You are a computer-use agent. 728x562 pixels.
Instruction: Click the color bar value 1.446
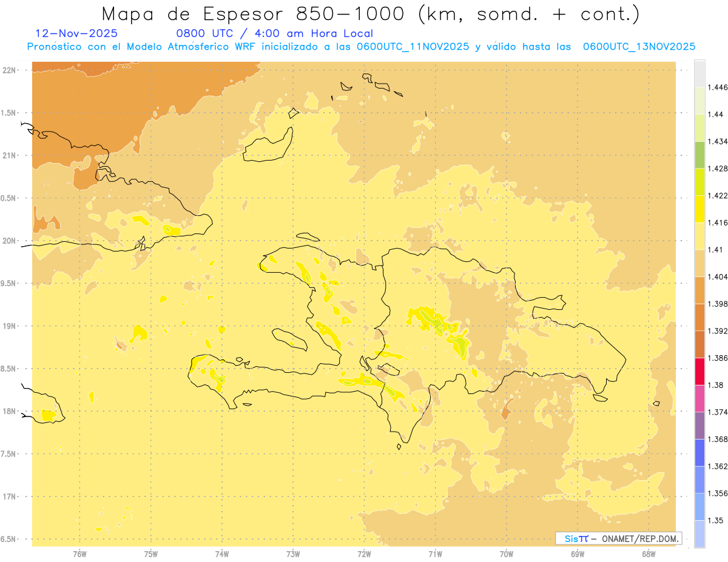718,88
